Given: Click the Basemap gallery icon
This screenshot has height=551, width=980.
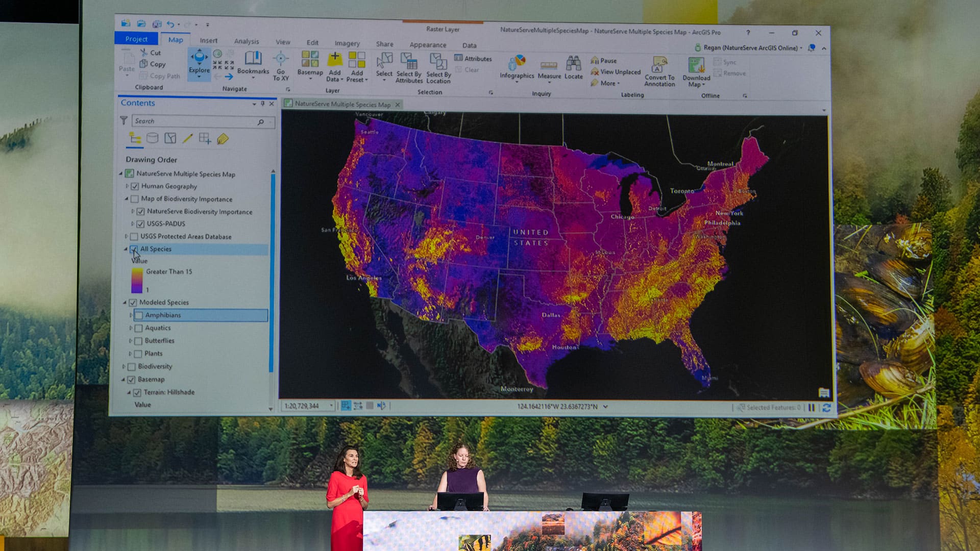Looking at the screenshot, I should tap(310, 60).
